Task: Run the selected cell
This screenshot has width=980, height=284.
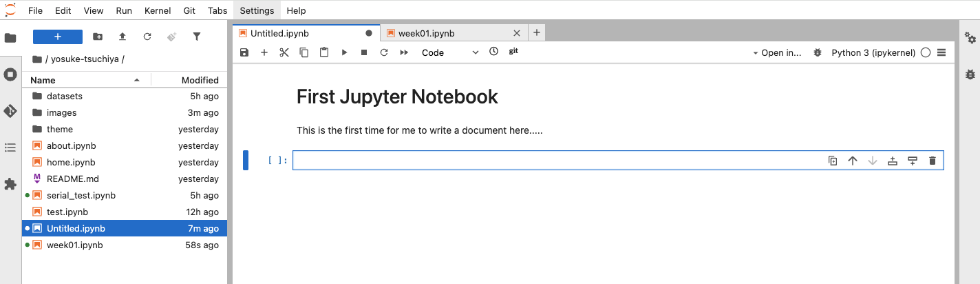Action: coord(344,52)
